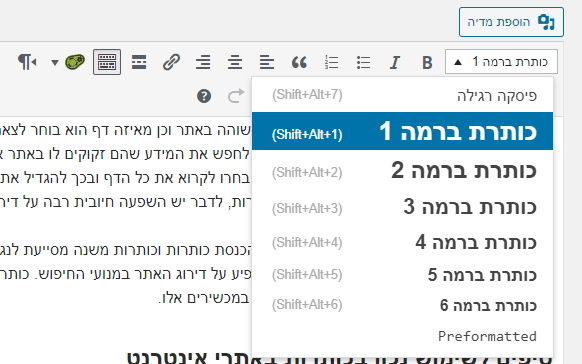Choose כותרת ברמה 2 from the list
This screenshot has width=582, height=364.
tap(402, 171)
